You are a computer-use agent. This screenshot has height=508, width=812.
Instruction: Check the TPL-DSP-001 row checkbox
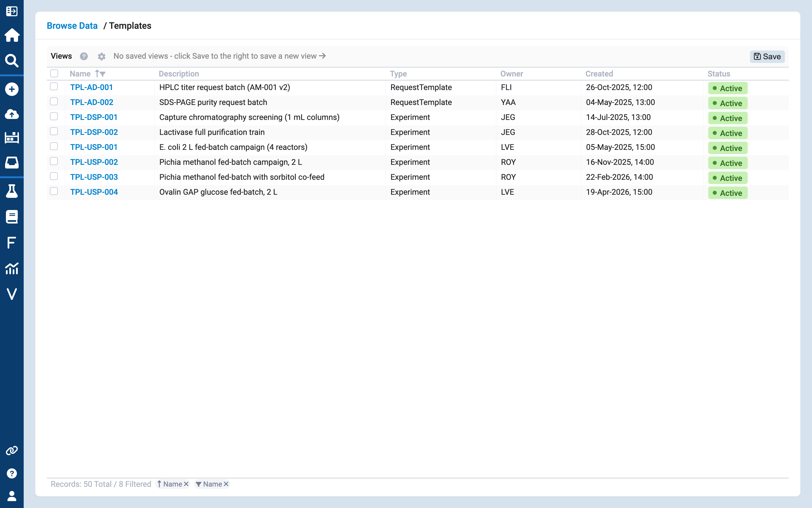tap(54, 116)
